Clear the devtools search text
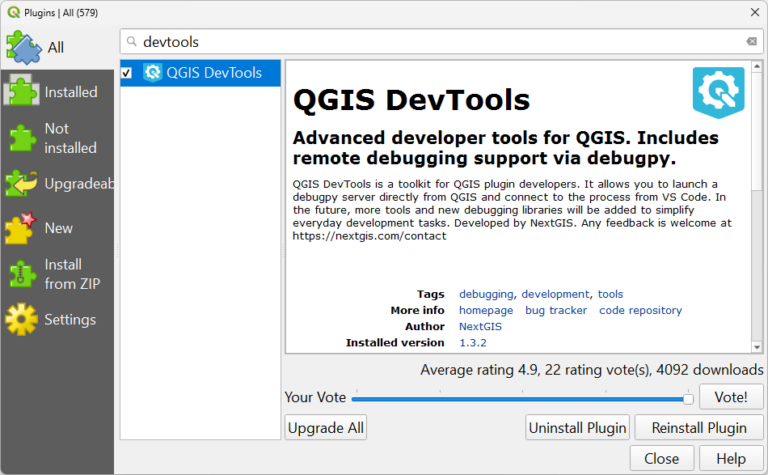This screenshot has height=475, width=768. (751, 42)
